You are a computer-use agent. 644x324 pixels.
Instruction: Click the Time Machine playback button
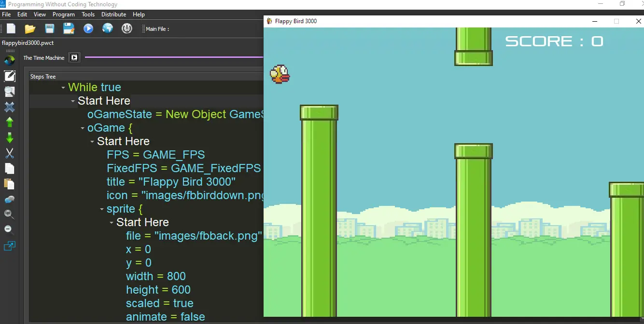74,57
